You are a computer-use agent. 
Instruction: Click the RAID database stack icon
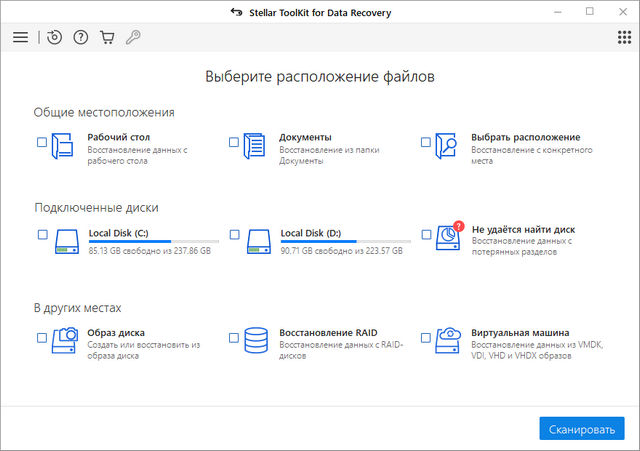pos(256,340)
